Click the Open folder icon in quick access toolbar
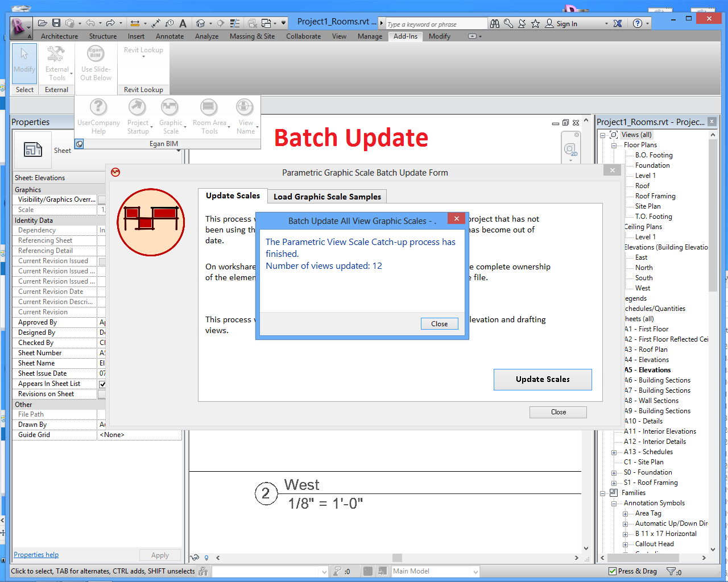The image size is (728, 582). [x=43, y=23]
